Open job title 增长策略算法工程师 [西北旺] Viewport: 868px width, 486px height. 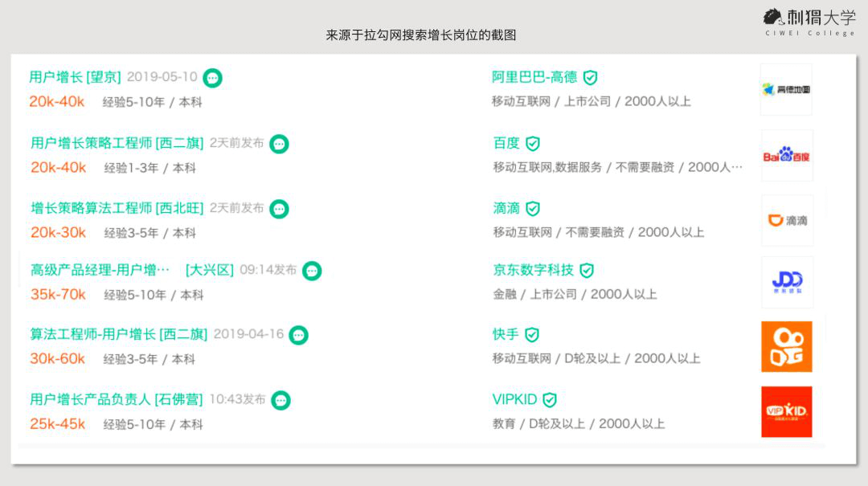(x=117, y=208)
